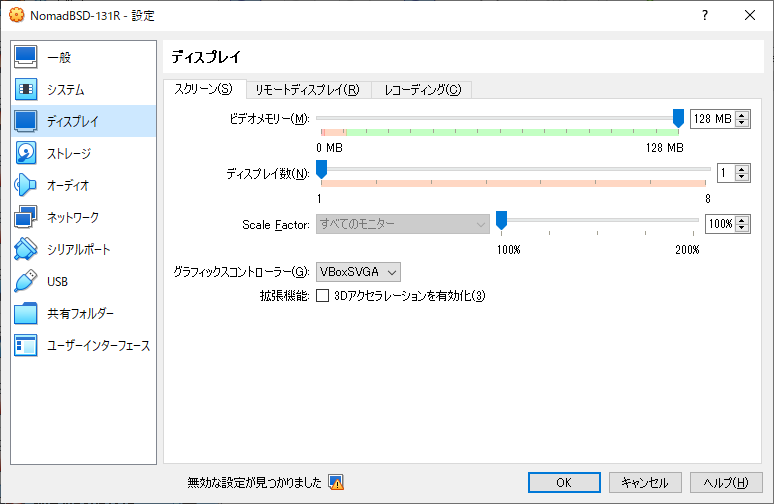Click the 128 MB video memory field
This screenshot has height=504, width=774.
[713, 119]
